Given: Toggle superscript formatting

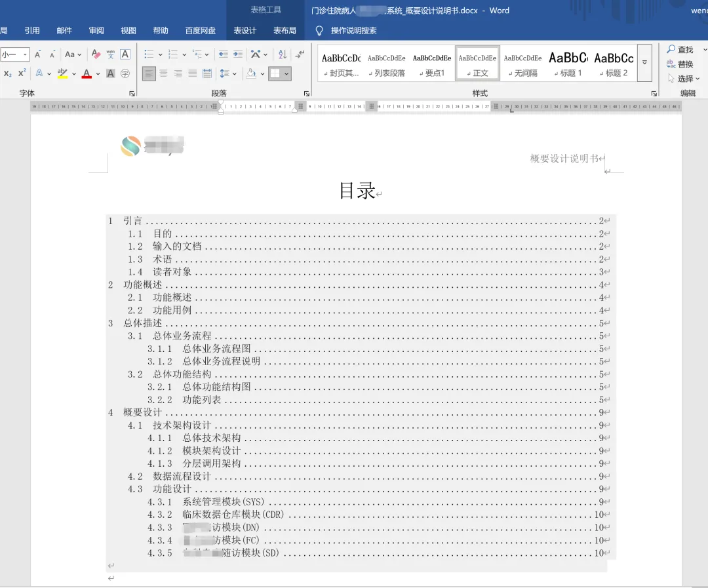Looking at the screenshot, I should point(22,73).
